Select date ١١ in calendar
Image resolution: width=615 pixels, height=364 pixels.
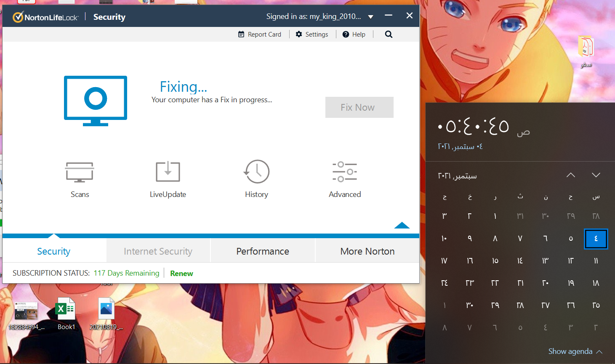click(x=596, y=261)
